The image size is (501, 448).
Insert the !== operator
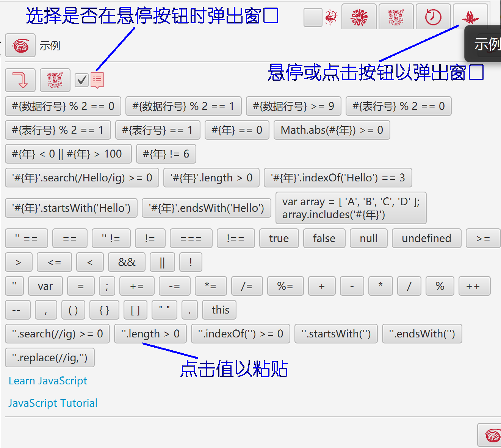(236, 238)
